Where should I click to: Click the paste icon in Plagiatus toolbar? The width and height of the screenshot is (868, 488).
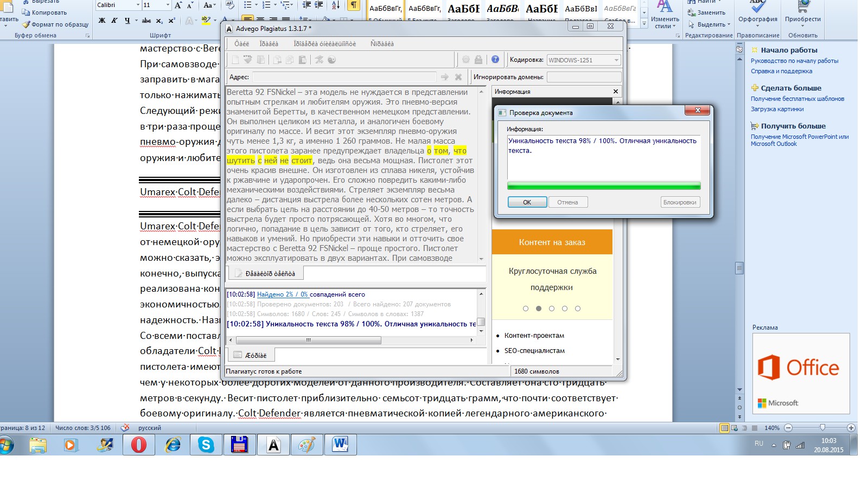pos(303,60)
